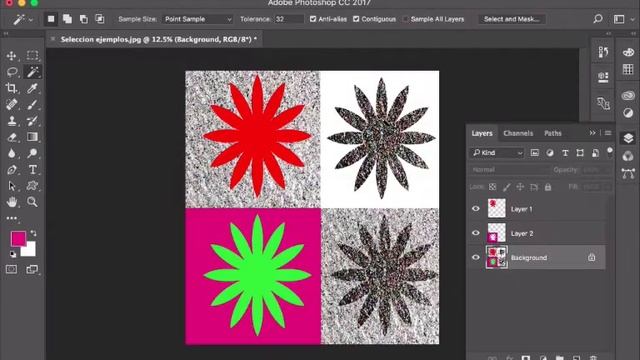The height and width of the screenshot is (360, 640).
Task: Toggle Lock all for the layer
Action: 548,187
